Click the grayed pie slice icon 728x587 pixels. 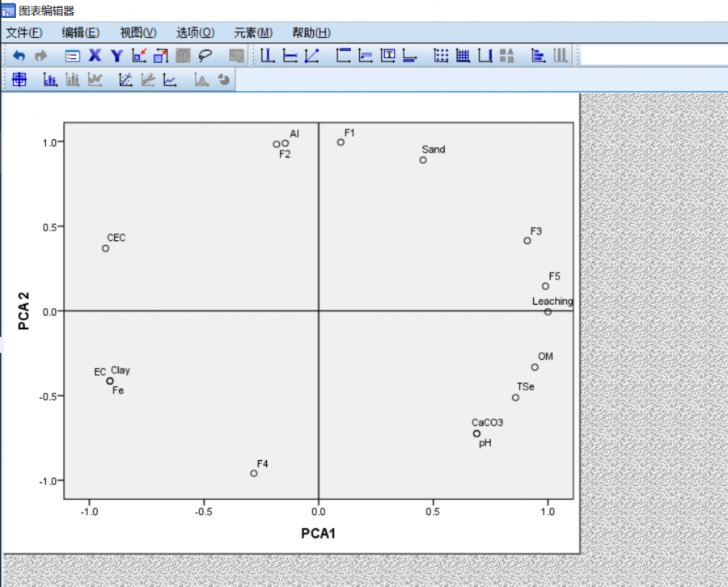pos(223,80)
